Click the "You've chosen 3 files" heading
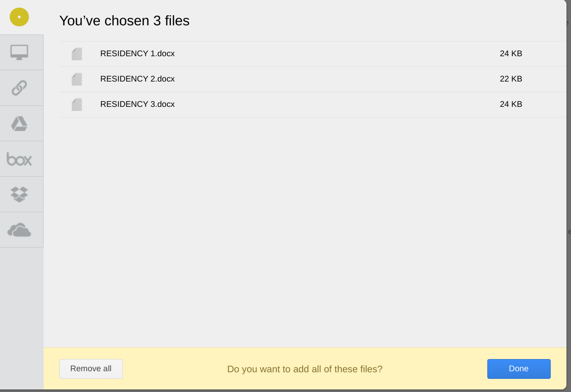 point(125,21)
